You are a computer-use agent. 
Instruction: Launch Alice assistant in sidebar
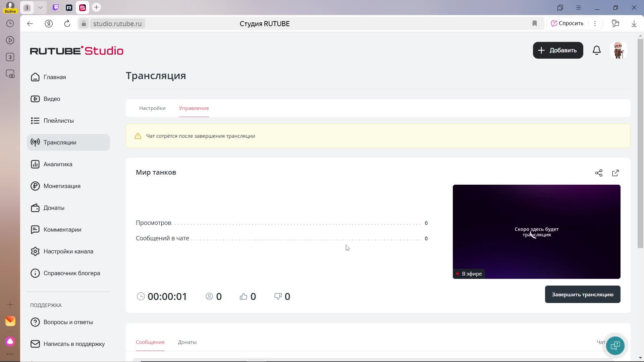(x=10, y=342)
